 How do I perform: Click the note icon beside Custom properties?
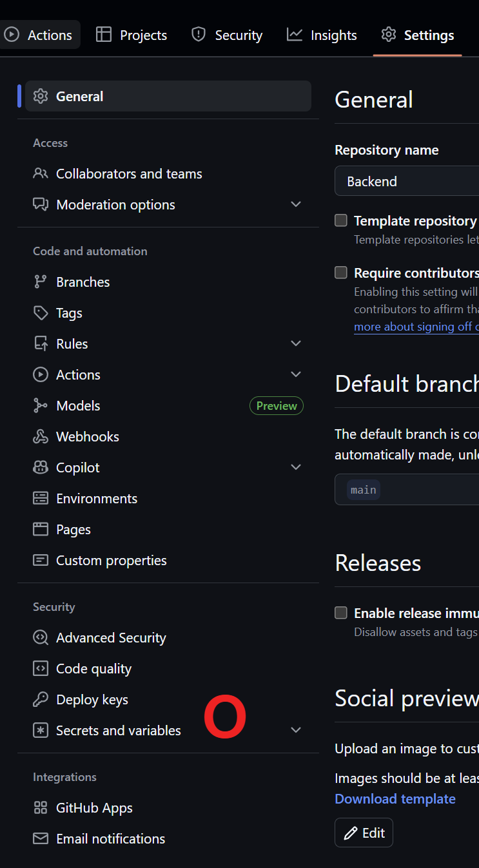click(41, 561)
